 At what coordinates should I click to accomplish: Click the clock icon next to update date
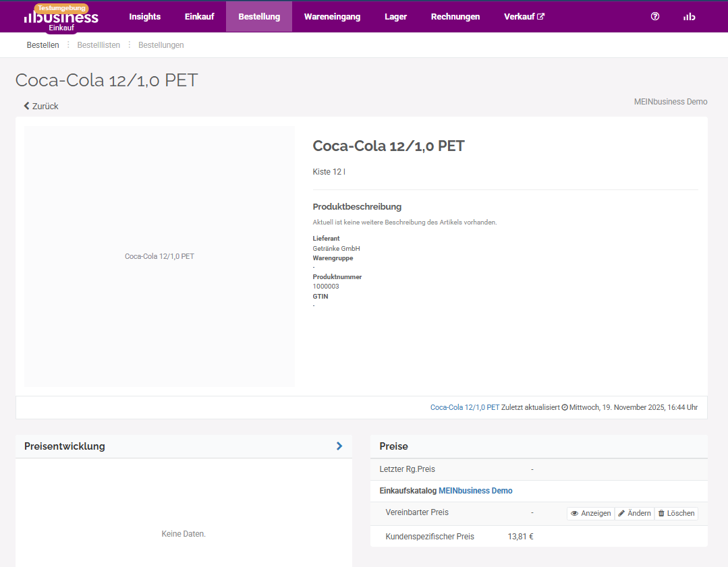pyautogui.click(x=565, y=407)
